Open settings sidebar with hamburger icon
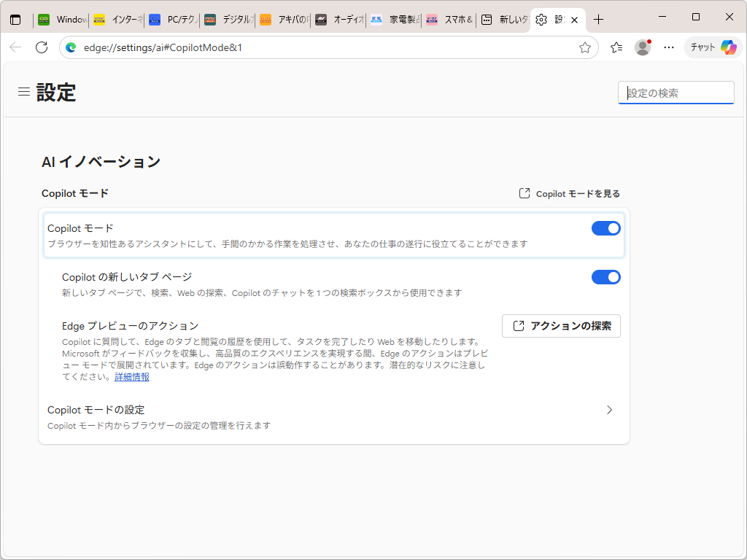This screenshot has width=747, height=560. pos(23,92)
